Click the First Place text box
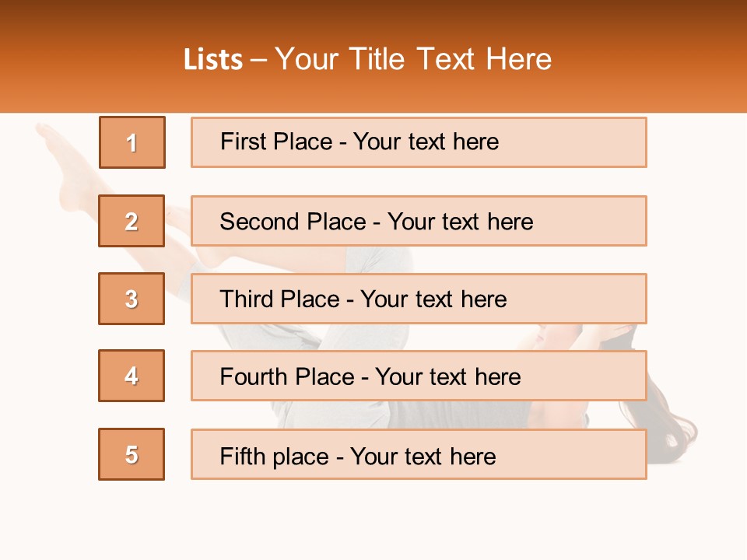This screenshot has height=560, width=747. click(x=419, y=142)
